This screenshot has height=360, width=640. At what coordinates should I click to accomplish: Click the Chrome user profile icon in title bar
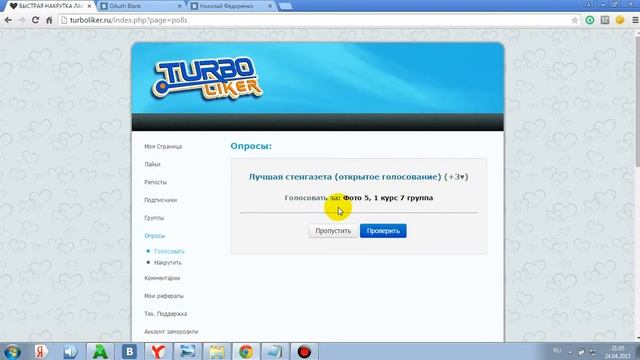pos(588,4)
